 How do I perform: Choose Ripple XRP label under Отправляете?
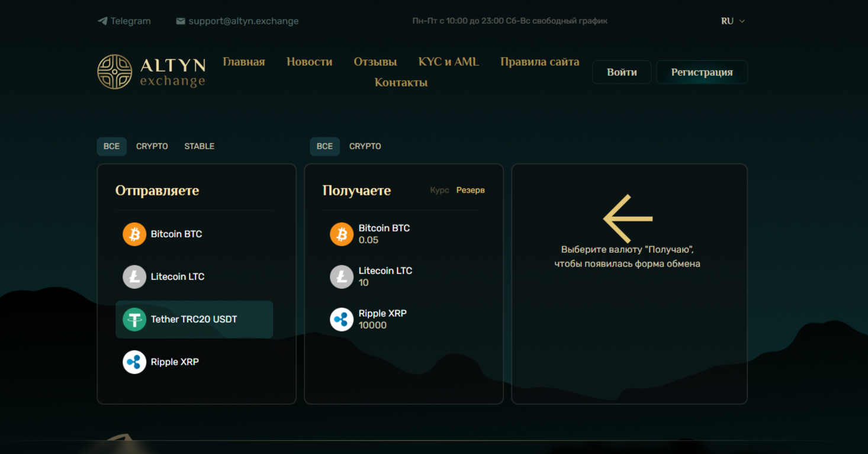click(175, 362)
